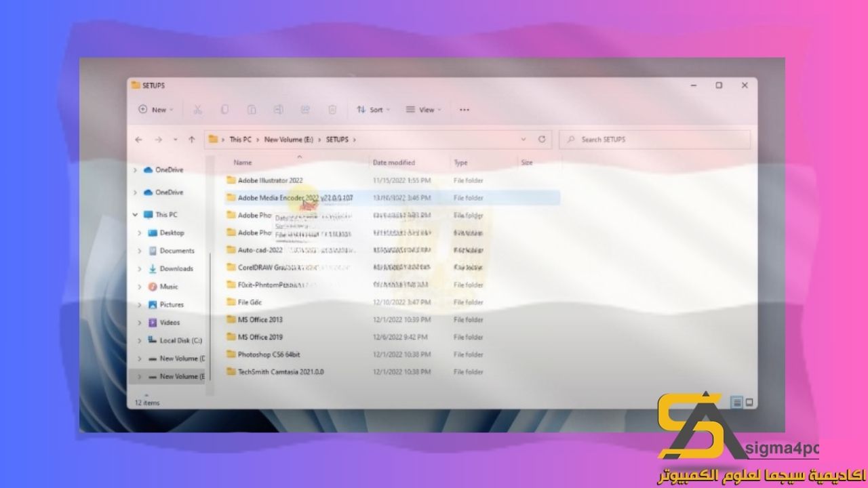Switch to details view icon
This screenshot has width=868, height=488.
(x=737, y=402)
